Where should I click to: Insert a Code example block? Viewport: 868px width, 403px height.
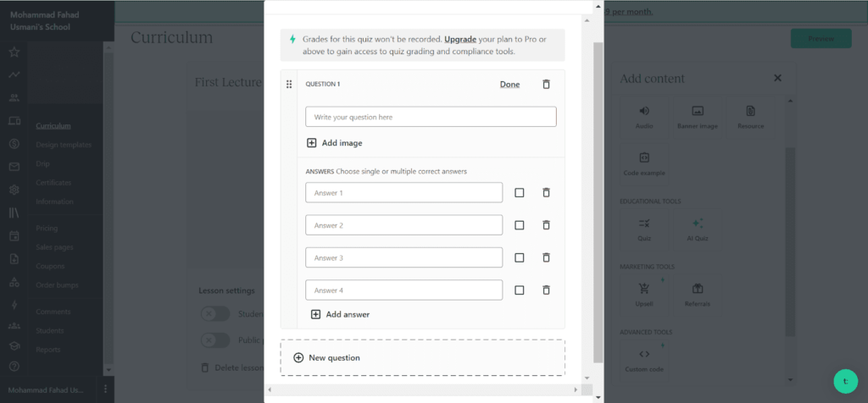(x=644, y=164)
